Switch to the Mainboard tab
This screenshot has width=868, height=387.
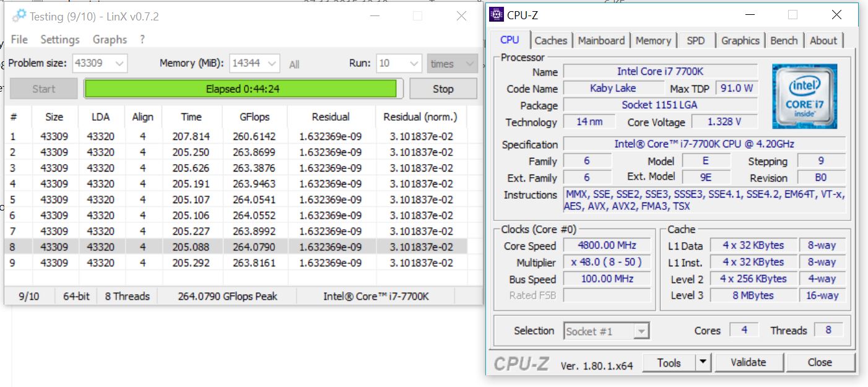pyautogui.click(x=601, y=40)
